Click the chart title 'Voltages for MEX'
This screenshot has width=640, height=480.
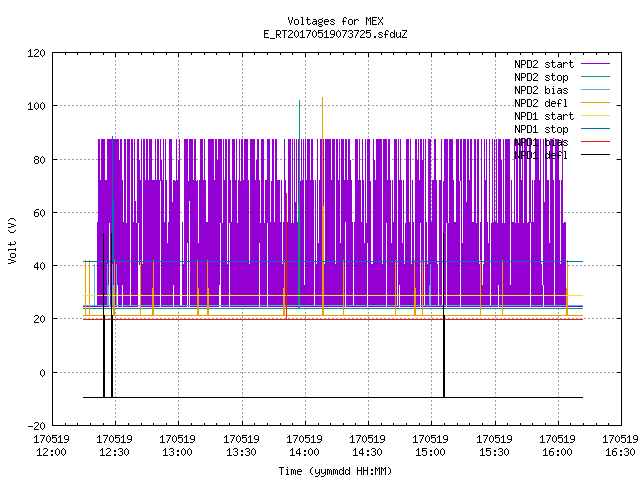(335, 21)
